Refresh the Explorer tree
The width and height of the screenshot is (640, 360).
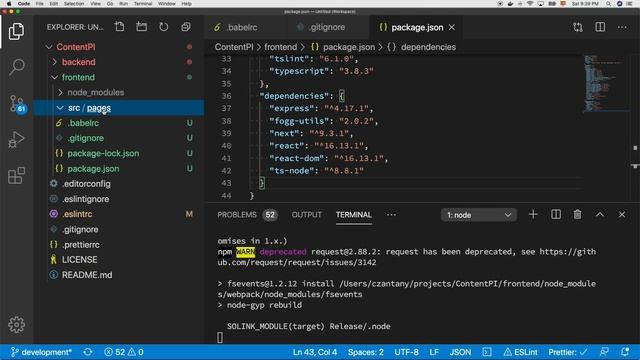164,27
